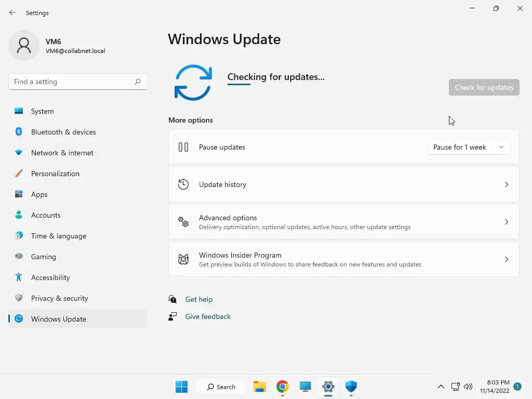532x399 pixels.
Task: Click the System monitor icon in sidebar
Action: 19,111
